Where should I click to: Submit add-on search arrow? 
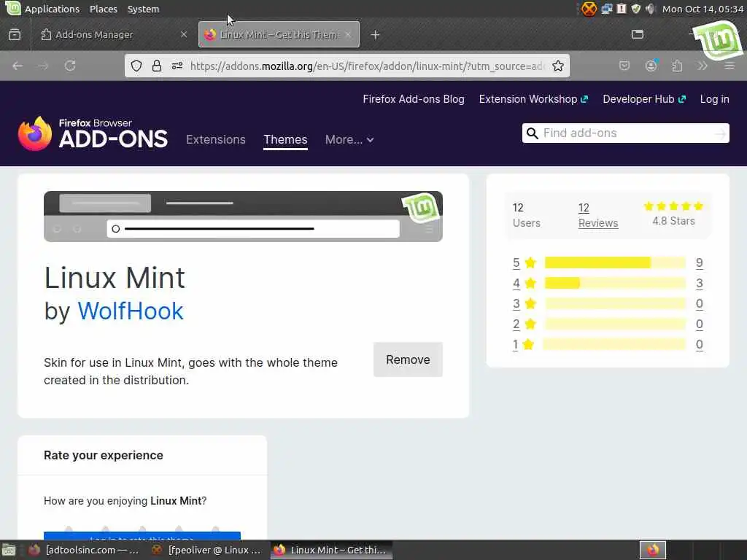pos(720,133)
